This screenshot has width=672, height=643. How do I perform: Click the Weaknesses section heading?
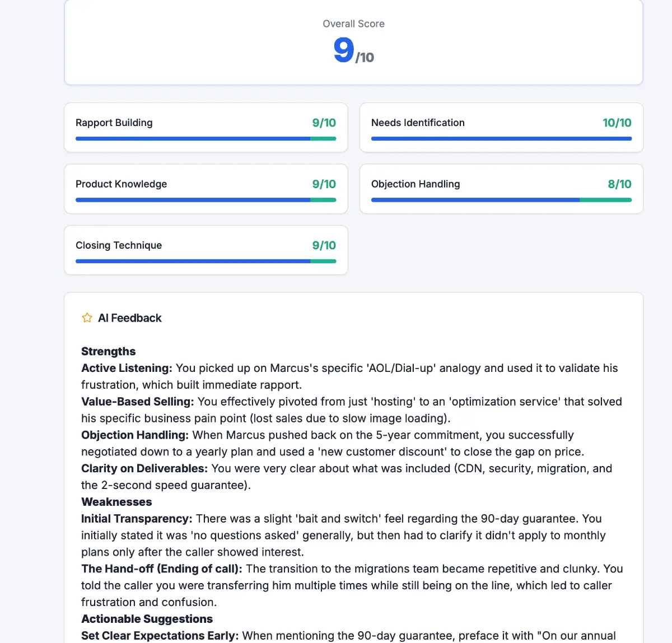click(116, 502)
